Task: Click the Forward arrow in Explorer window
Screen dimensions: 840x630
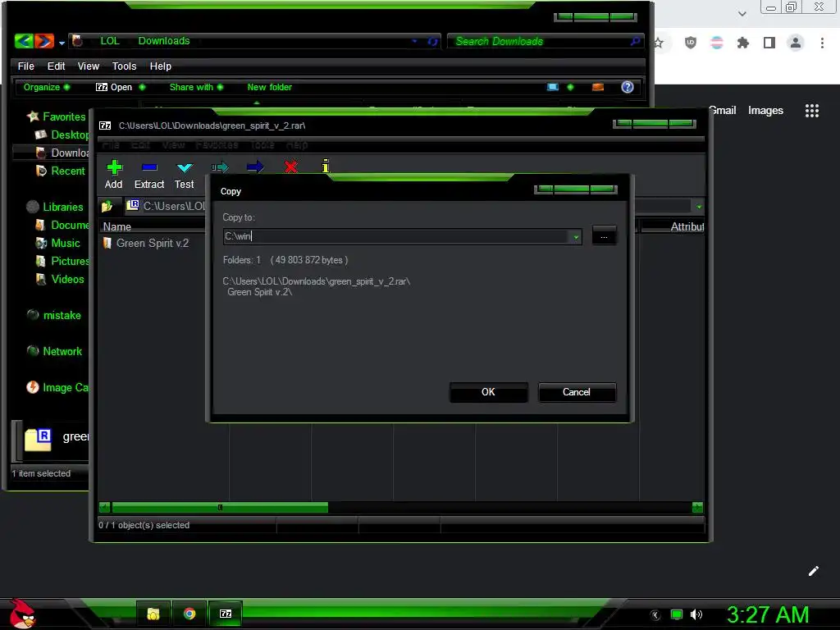Action: tap(44, 41)
